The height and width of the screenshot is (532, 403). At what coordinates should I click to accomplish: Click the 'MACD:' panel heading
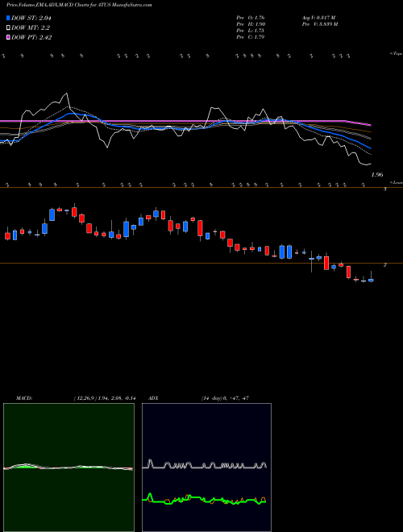point(24,398)
